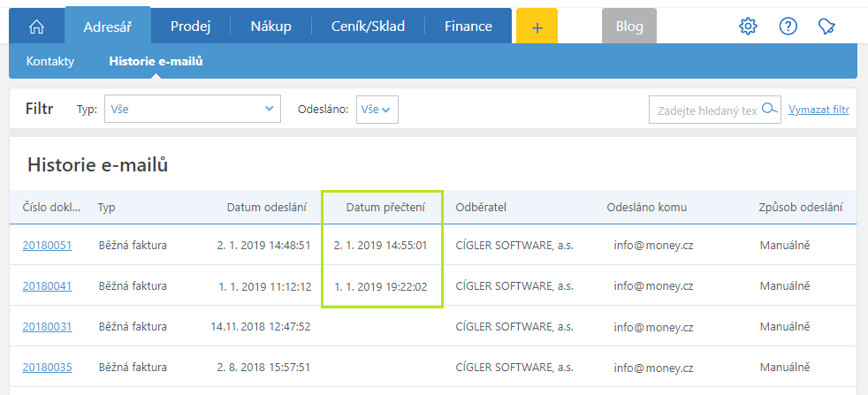This screenshot has height=395, width=868.
Task: Click the Vymazat filtr link
Action: (819, 110)
